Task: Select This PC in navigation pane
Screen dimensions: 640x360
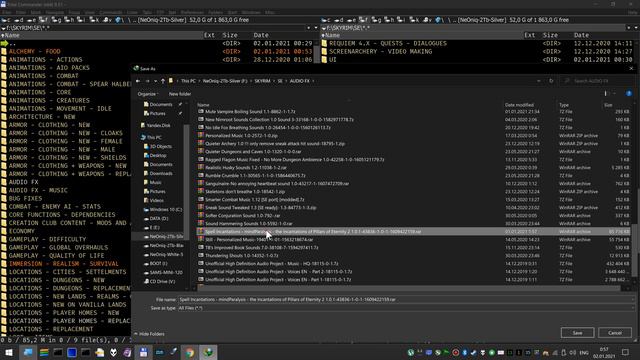Action: (x=154, y=138)
